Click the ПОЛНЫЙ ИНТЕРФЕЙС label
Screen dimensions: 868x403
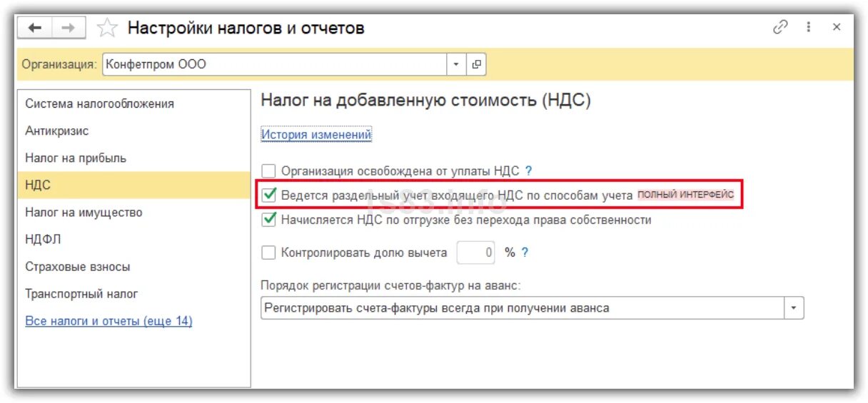(685, 195)
